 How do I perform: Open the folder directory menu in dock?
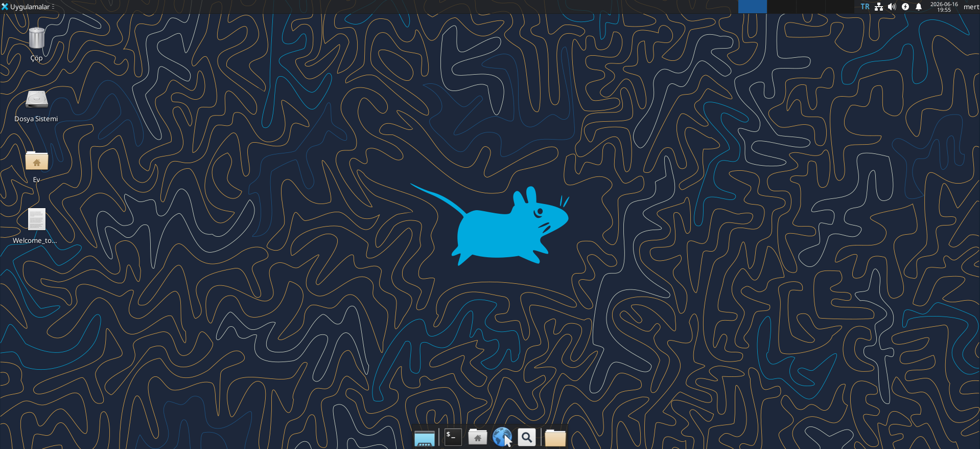(x=555, y=438)
